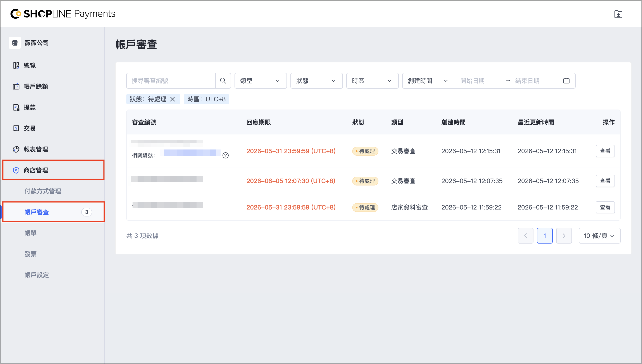Remove the 狀態：待處理 filter tag
The width and height of the screenshot is (642, 364).
click(172, 99)
